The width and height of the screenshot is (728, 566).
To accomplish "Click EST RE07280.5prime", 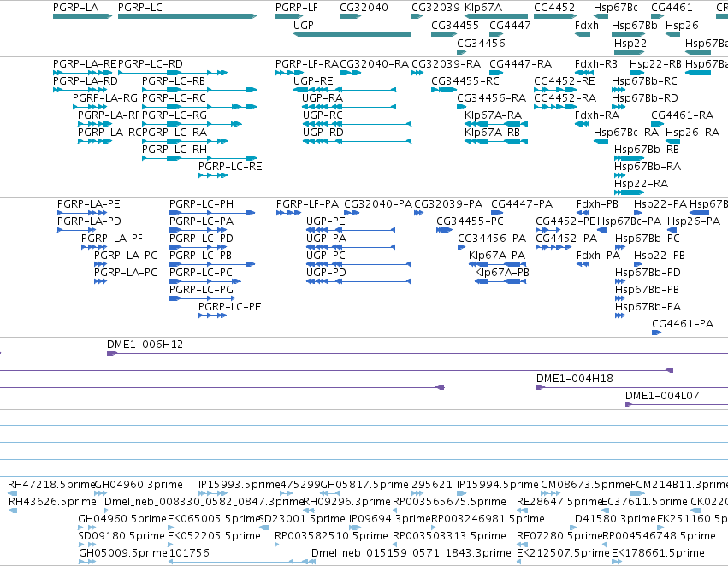I will click(x=523, y=545).
